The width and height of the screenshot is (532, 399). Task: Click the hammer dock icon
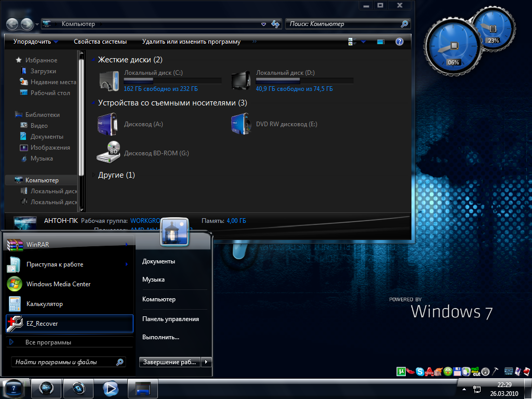click(x=495, y=371)
